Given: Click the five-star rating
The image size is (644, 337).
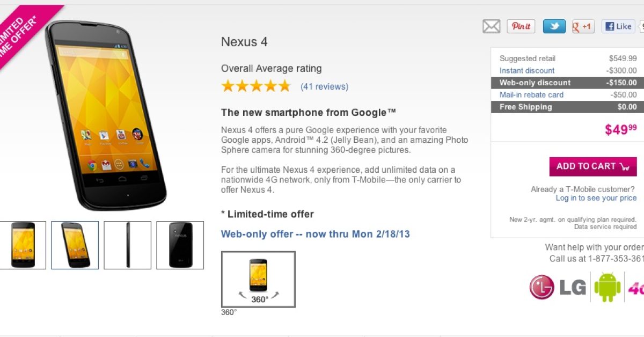Looking at the screenshot, I should click(256, 86).
